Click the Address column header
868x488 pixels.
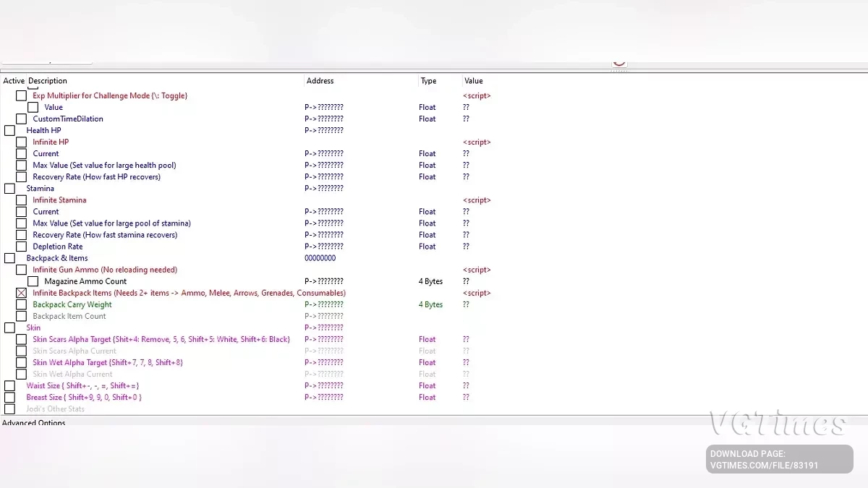click(320, 81)
